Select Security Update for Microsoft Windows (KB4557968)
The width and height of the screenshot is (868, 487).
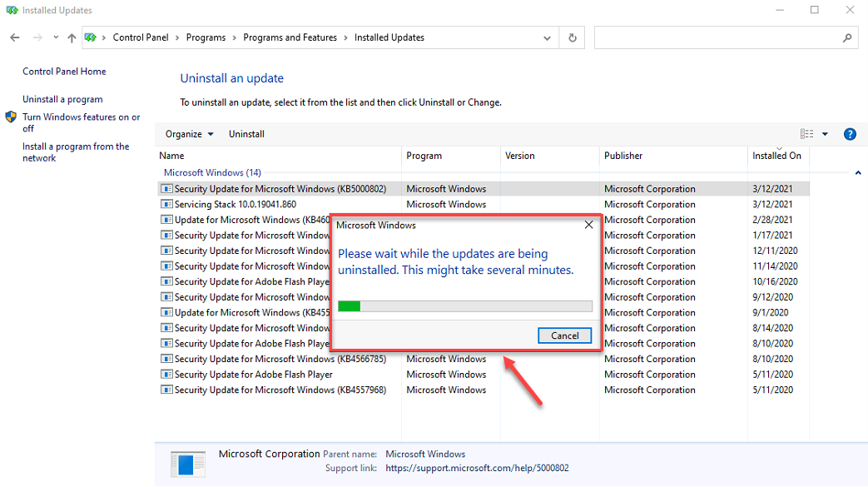tap(280, 390)
